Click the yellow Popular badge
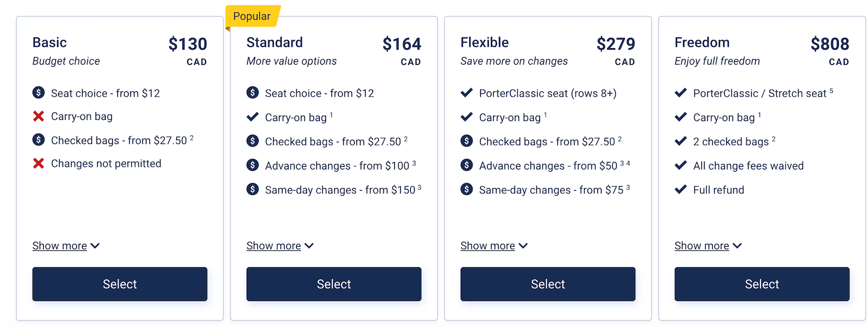 pyautogui.click(x=252, y=16)
